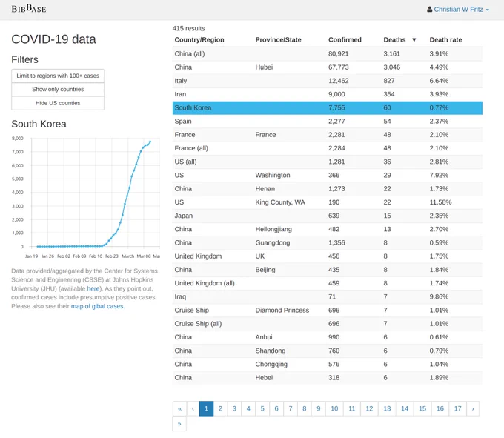Select the Diamond Princess row
This screenshot has height=438, width=504.
point(327,310)
